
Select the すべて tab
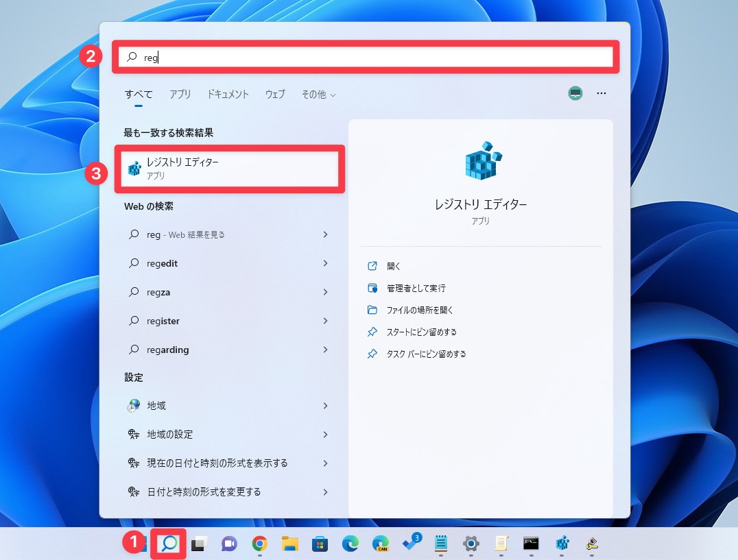(x=139, y=94)
